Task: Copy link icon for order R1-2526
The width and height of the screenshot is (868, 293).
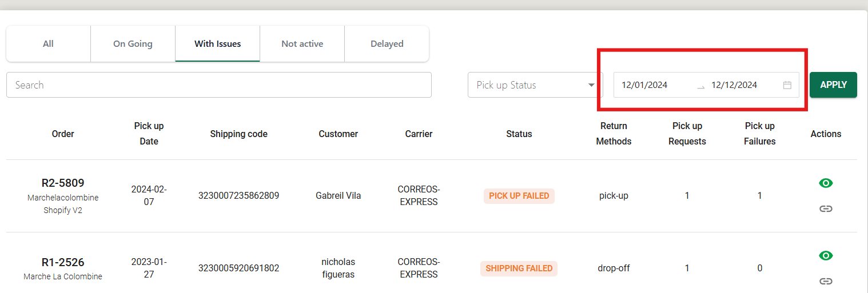Action: (826, 281)
